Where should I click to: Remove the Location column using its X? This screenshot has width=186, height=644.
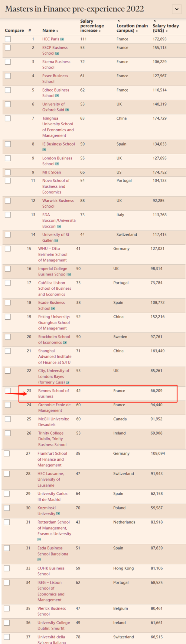coord(119,21)
